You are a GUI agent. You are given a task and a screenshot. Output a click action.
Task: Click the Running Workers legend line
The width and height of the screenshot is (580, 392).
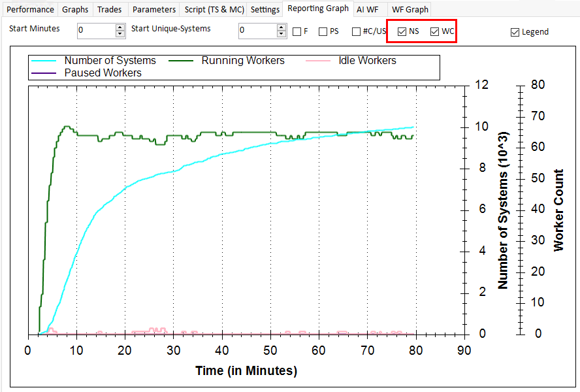point(183,61)
